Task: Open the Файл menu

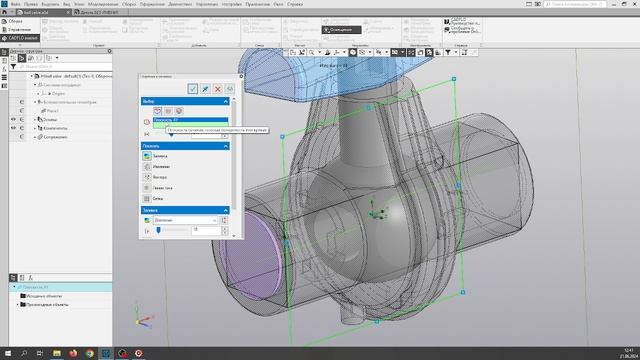Action: click(x=16, y=4)
